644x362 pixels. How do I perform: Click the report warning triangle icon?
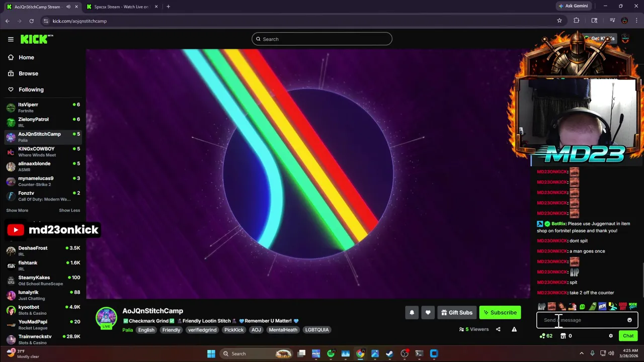tap(514, 329)
